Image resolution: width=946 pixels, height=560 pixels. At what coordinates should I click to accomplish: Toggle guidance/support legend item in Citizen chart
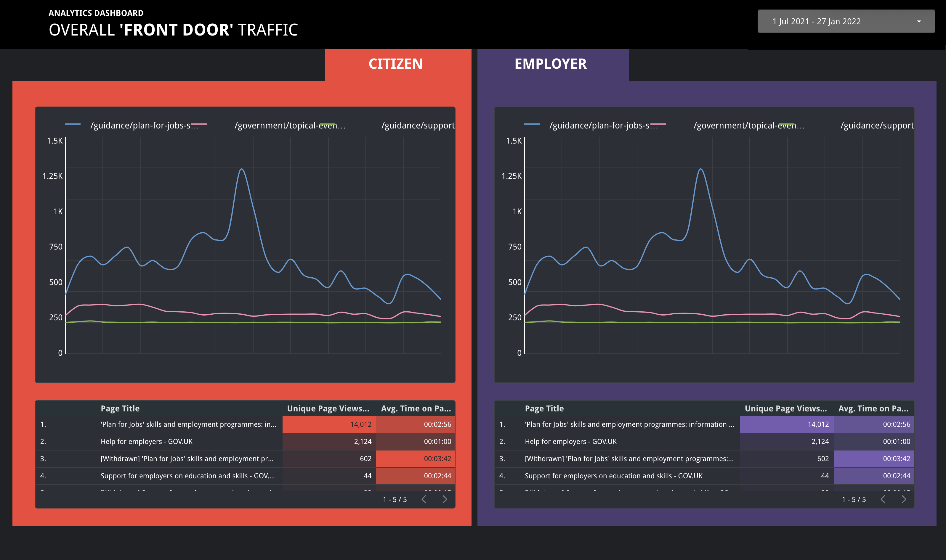[418, 125]
